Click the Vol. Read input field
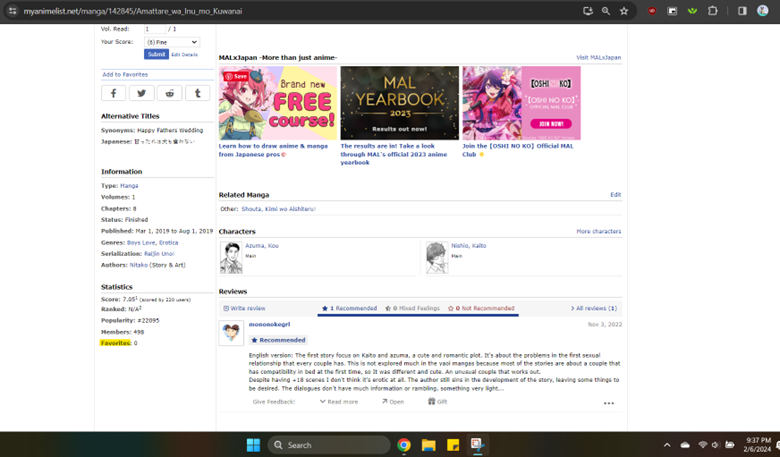Image resolution: width=780 pixels, height=457 pixels. (154, 29)
